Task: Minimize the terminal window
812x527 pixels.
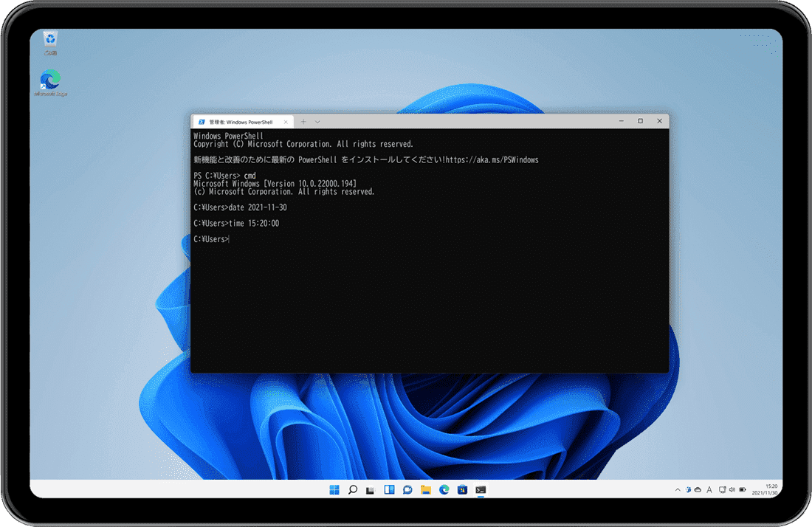Action: click(x=621, y=121)
